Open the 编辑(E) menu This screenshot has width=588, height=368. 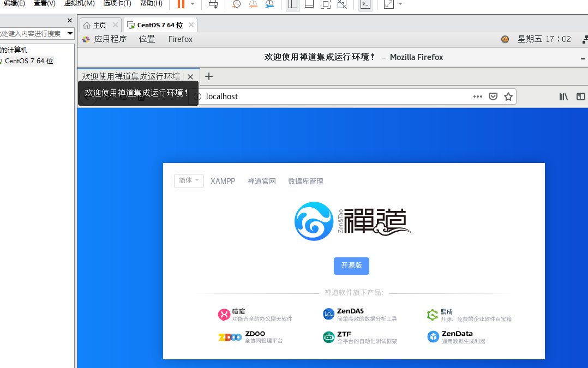click(x=14, y=3)
